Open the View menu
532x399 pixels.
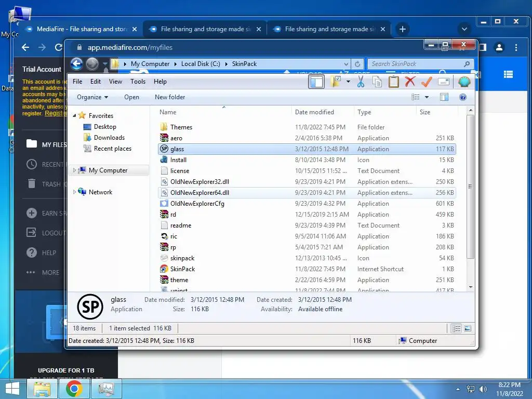[x=115, y=82]
